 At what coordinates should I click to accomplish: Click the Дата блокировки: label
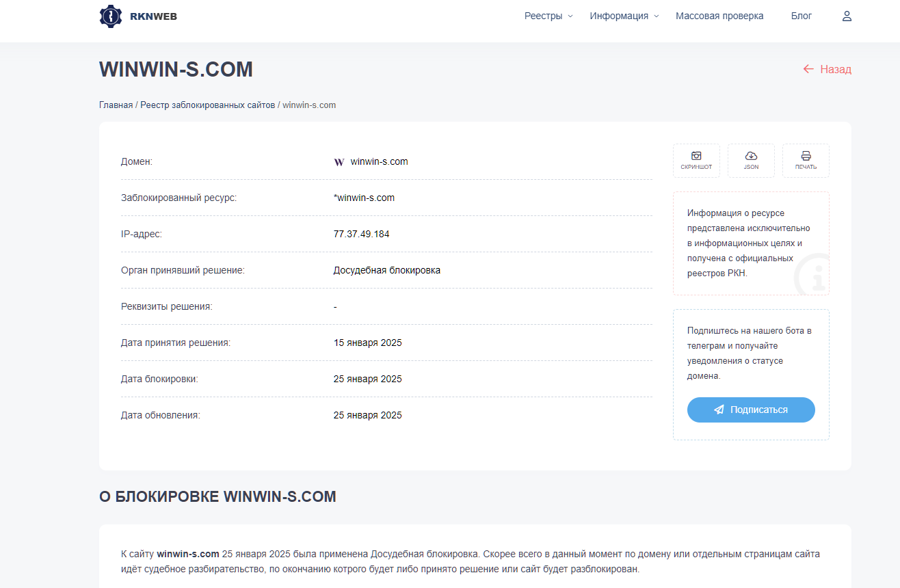click(x=159, y=379)
